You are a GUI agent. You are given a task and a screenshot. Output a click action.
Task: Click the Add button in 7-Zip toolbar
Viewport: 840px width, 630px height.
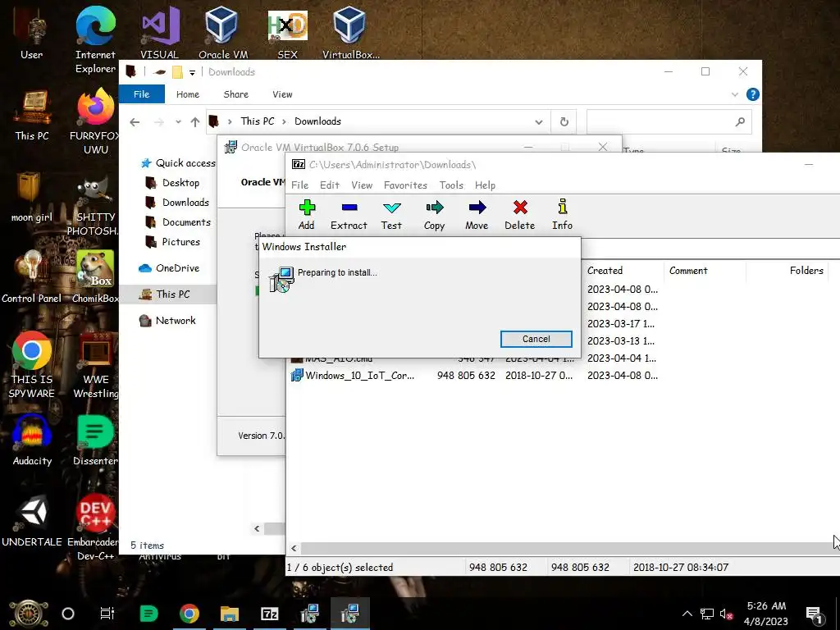(x=307, y=215)
